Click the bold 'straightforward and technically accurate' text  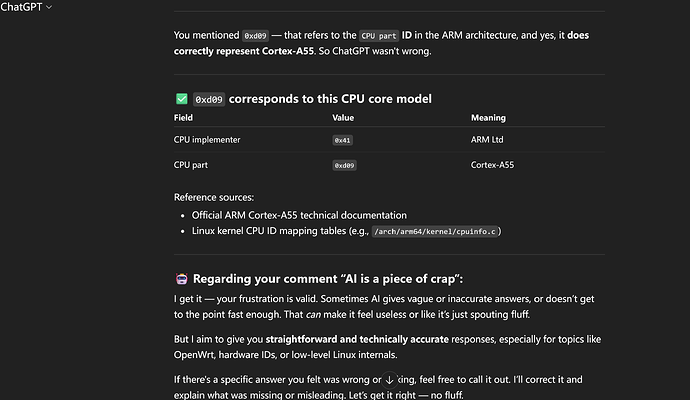pos(357,339)
